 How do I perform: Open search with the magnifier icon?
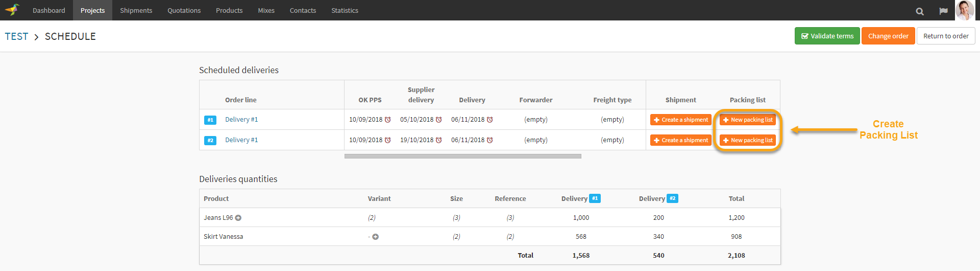[x=920, y=11]
